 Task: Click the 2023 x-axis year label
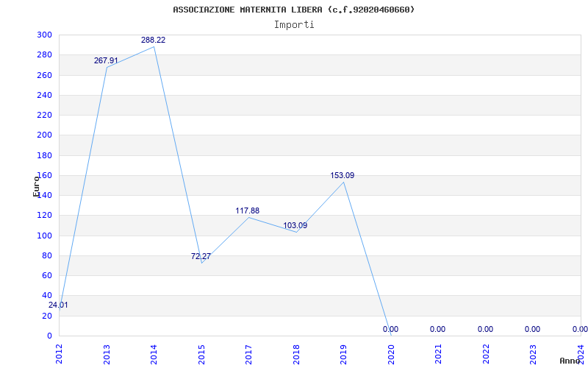[534, 354]
